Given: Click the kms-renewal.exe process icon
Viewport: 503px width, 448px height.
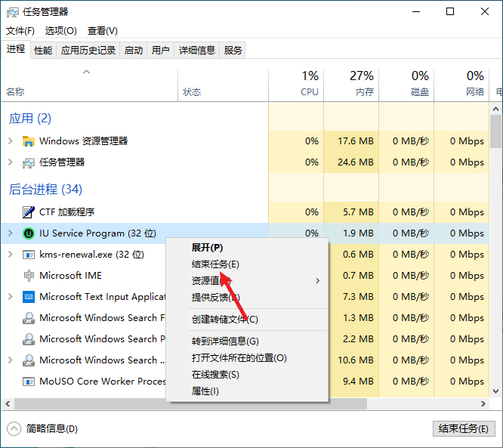Looking at the screenshot, I should coord(29,255).
